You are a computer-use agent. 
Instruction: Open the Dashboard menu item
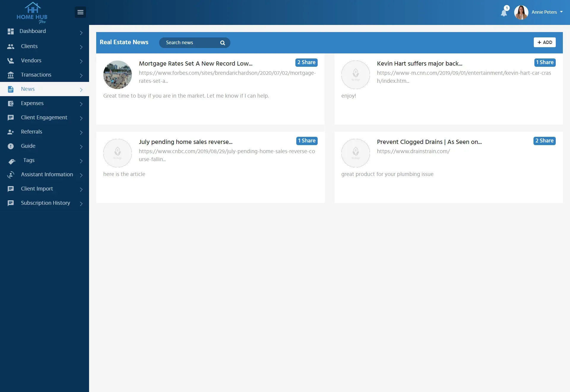click(x=45, y=31)
